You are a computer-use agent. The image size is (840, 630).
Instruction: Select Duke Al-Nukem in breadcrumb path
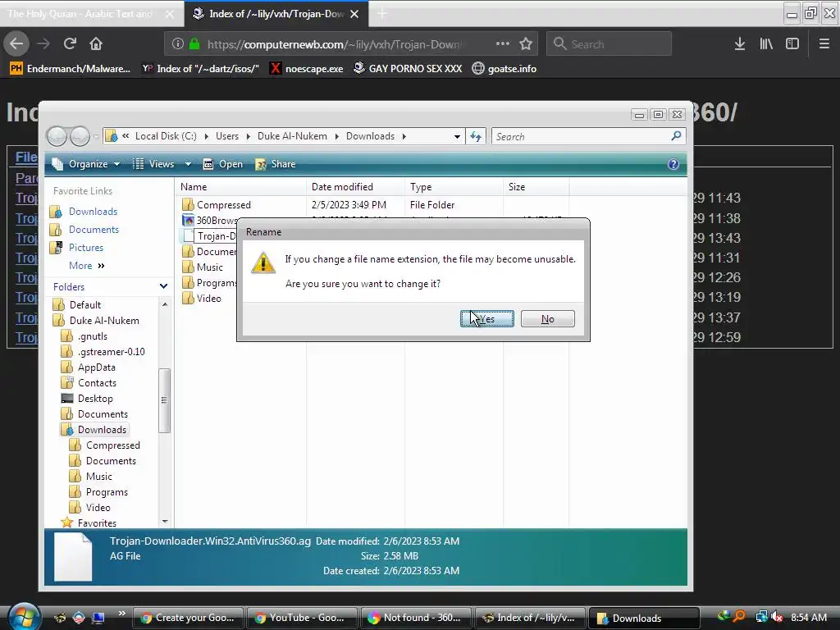click(x=292, y=136)
